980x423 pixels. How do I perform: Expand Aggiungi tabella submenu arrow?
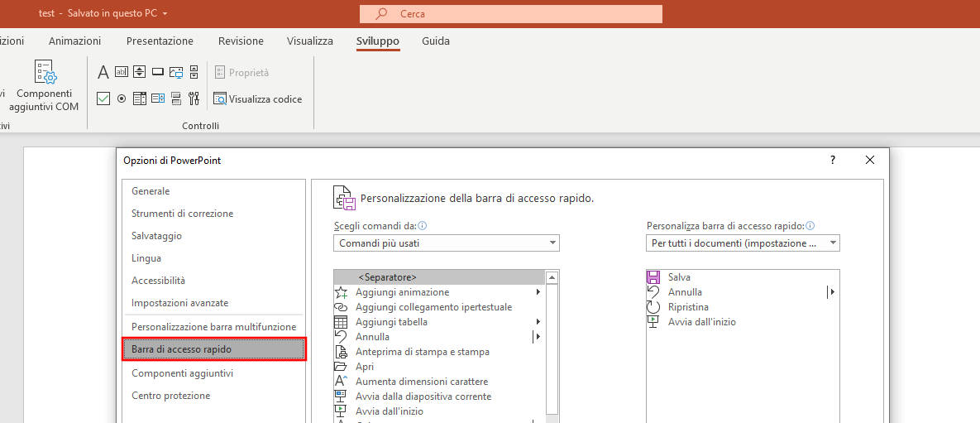pyautogui.click(x=538, y=322)
